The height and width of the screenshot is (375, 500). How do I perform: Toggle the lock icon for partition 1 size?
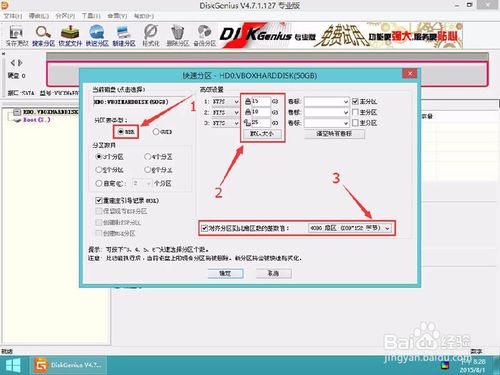(x=248, y=101)
